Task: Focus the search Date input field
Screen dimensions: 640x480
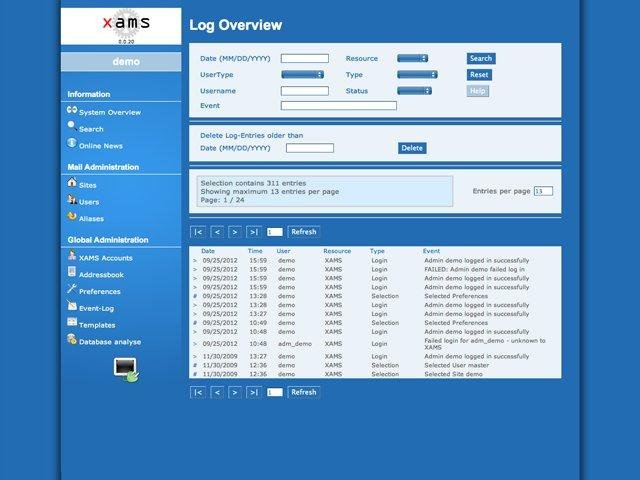Action: click(304, 58)
